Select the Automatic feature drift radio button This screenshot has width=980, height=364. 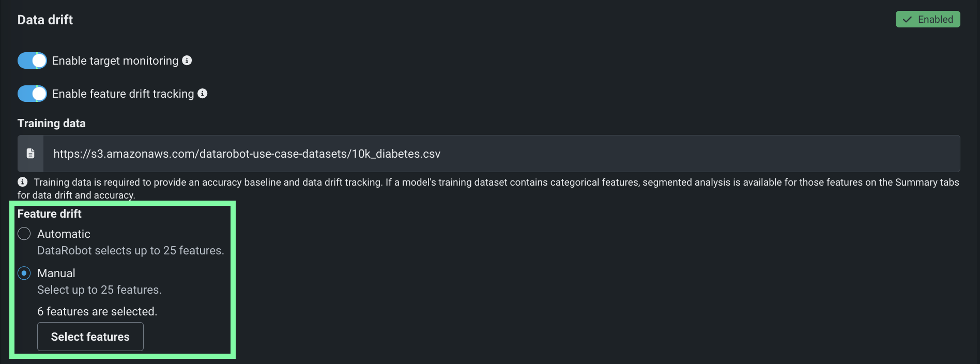[24, 234]
